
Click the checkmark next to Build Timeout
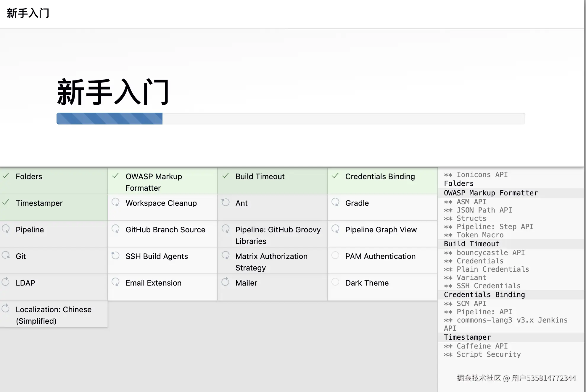pyautogui.click(x=226, y=176)
